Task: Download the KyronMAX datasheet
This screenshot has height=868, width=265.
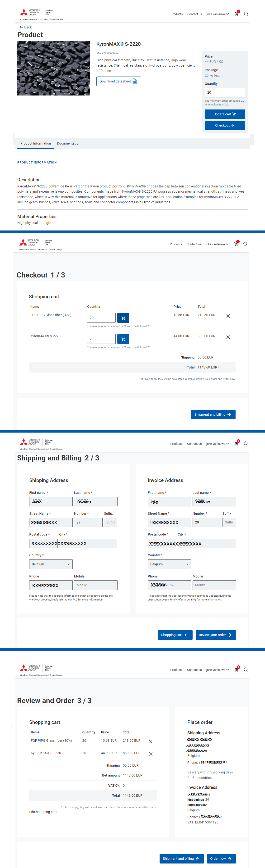Action: 118,81
